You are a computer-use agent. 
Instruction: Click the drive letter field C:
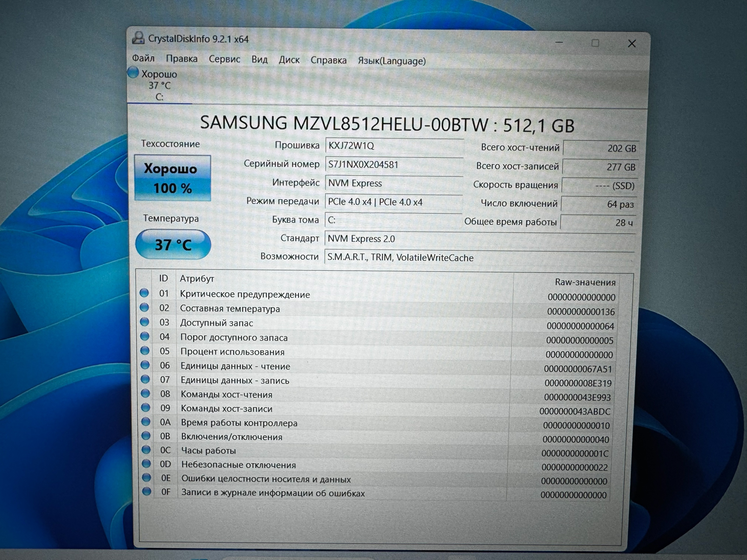click(393, 220)
